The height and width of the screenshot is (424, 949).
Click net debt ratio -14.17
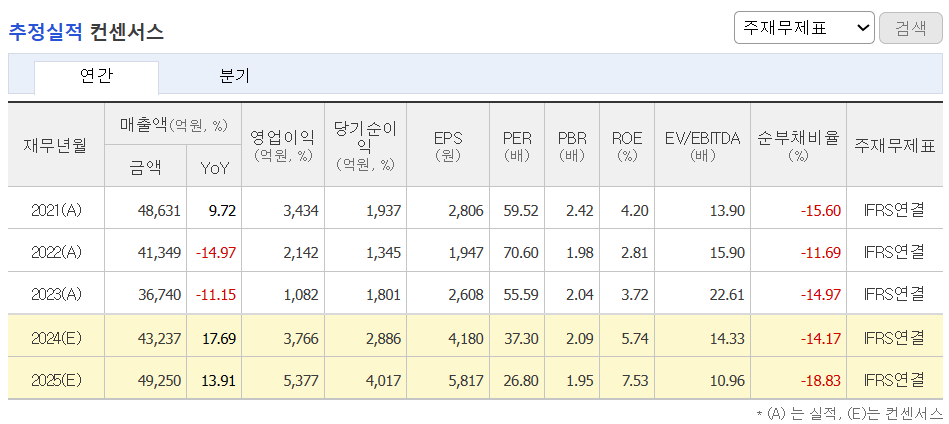(x=821, y=338)
